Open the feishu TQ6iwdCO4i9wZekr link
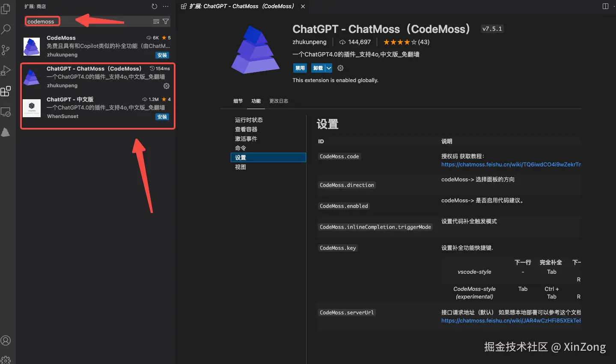 511,164
